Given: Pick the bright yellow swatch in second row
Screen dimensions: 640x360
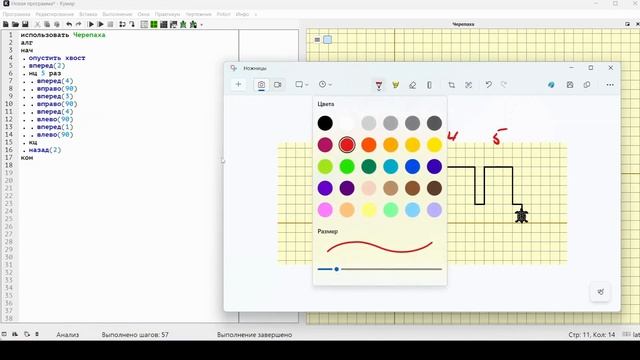Looking at the screenshot, I should pos(434,144).
